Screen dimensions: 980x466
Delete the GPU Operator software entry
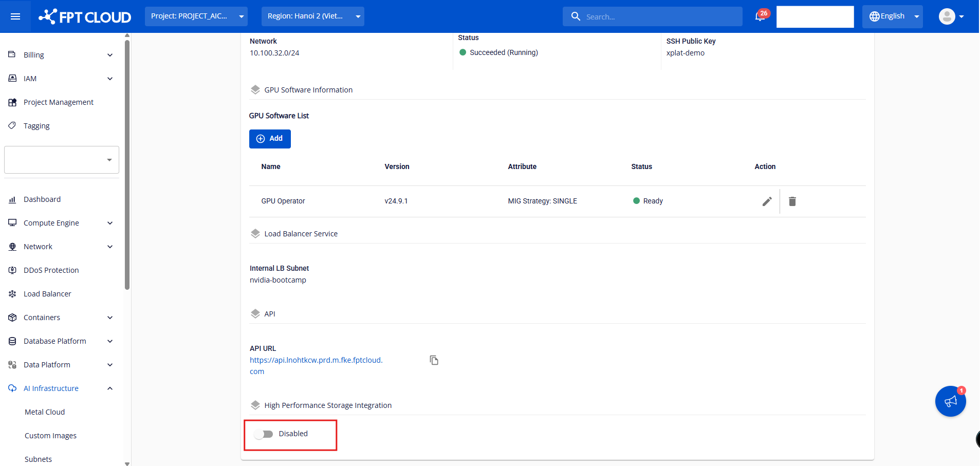point(792,201)
